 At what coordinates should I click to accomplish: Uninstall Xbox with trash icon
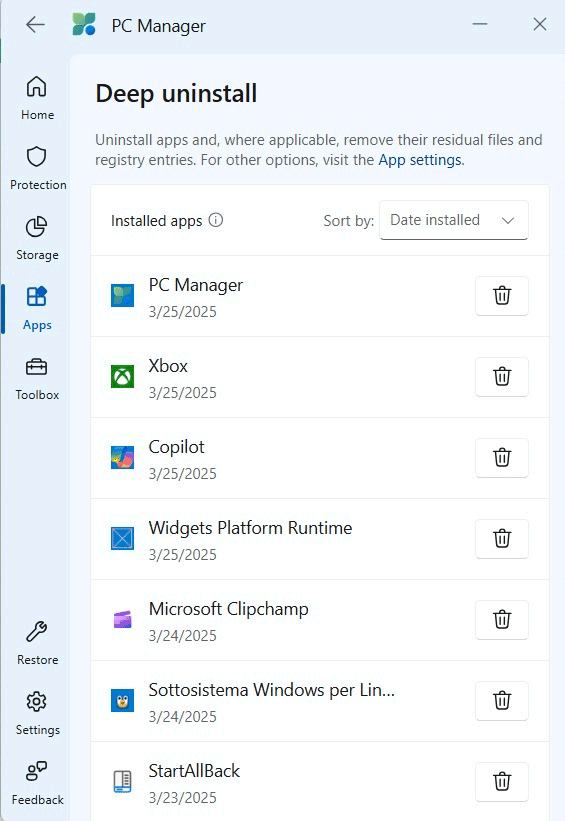click(x=502, y=376)
